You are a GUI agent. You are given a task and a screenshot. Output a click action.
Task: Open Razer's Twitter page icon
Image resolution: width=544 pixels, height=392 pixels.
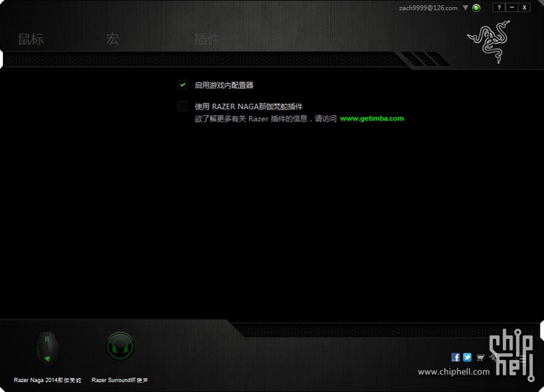tap(467, 357)
